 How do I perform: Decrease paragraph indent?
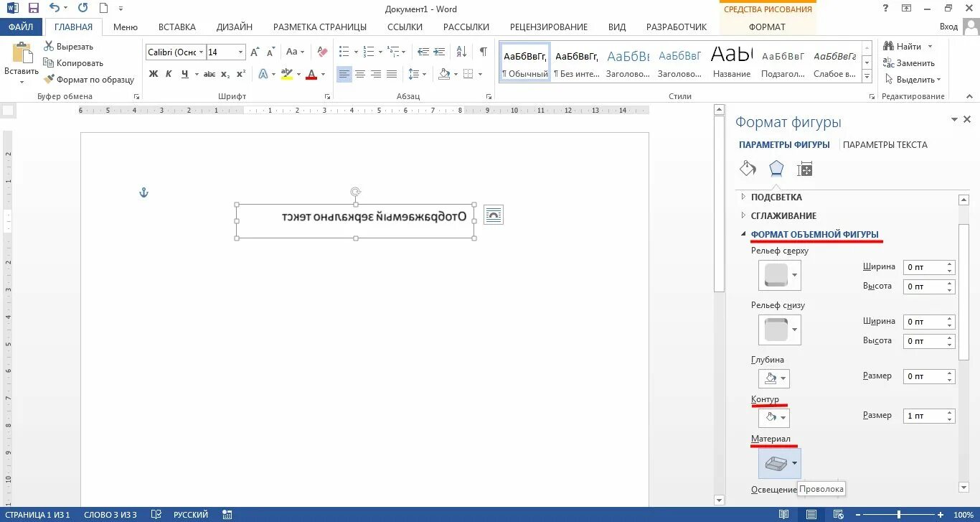point(423,52)
